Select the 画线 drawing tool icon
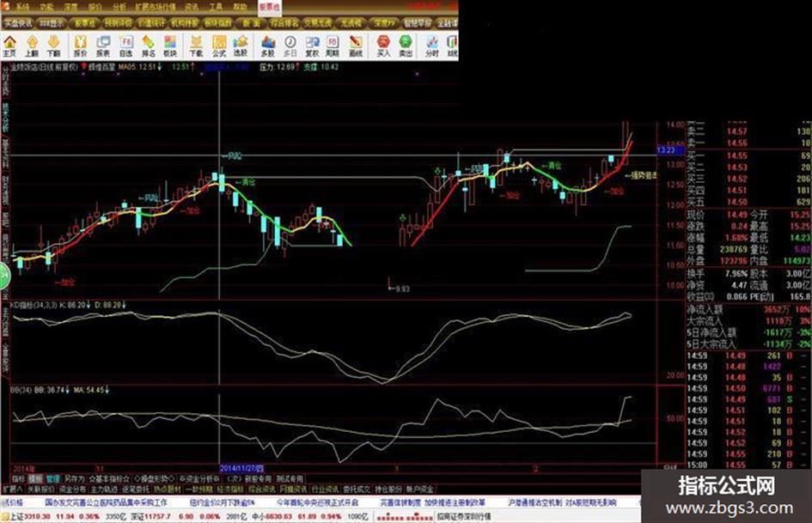 355,46
